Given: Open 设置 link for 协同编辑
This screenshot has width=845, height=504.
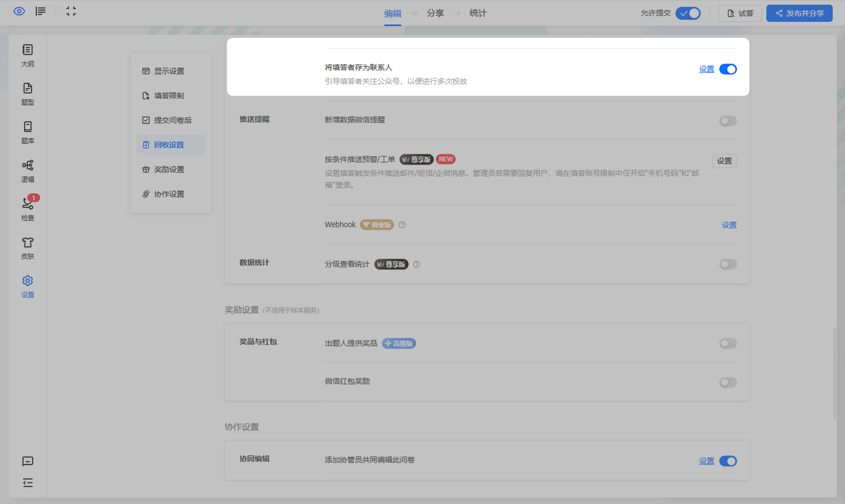Looking at the screenshot, I should click(707, 461).
